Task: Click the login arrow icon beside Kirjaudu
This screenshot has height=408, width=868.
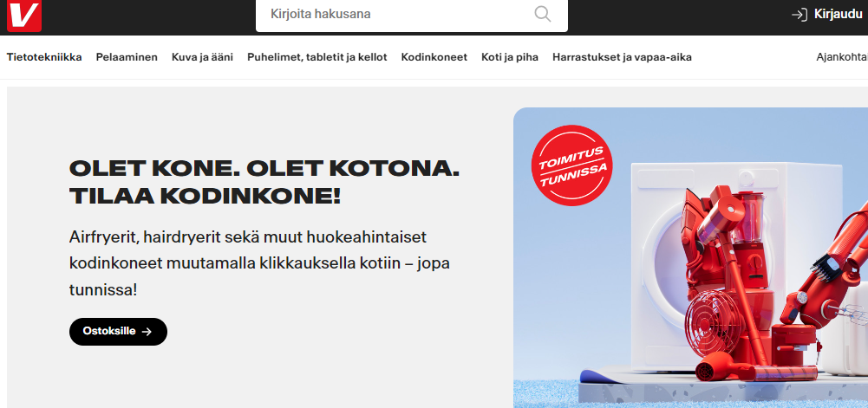Action: (x=799, y=15)
